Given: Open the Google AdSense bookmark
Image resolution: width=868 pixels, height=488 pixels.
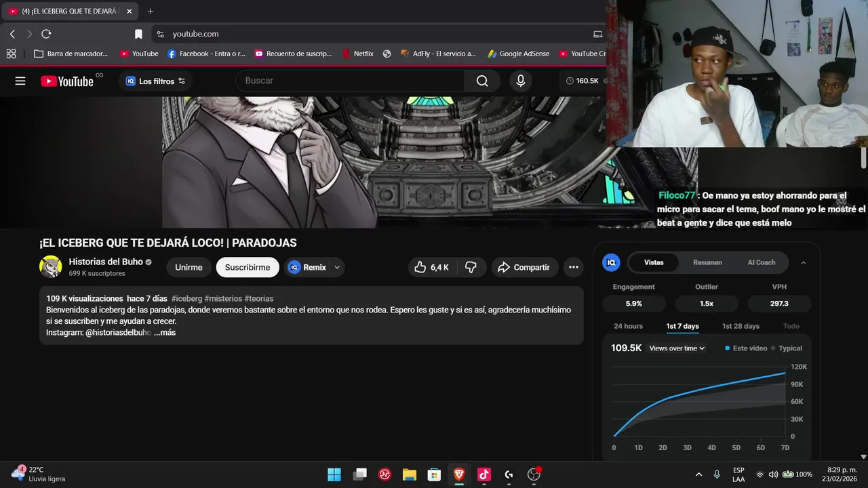Looking at the screenshot, I should [x=518, y=54].
